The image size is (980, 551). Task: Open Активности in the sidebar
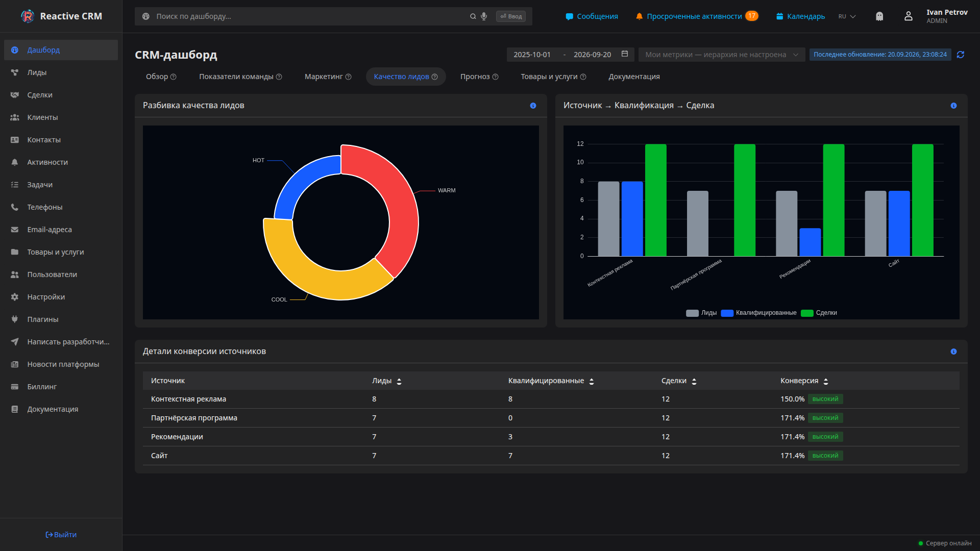point(61,162)
